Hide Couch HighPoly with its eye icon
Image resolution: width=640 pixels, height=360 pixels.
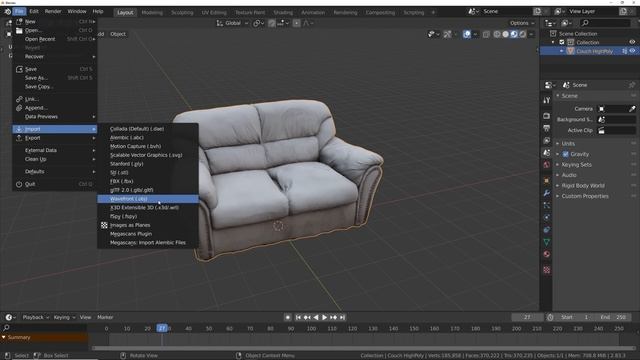(632, 51)
